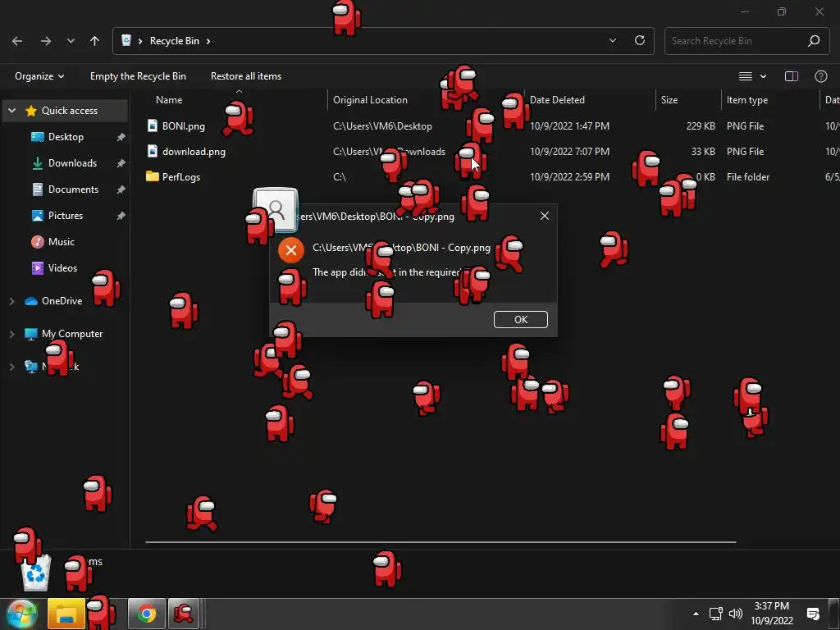
Task: Sort by Name column header
Action: click(169, 100)
